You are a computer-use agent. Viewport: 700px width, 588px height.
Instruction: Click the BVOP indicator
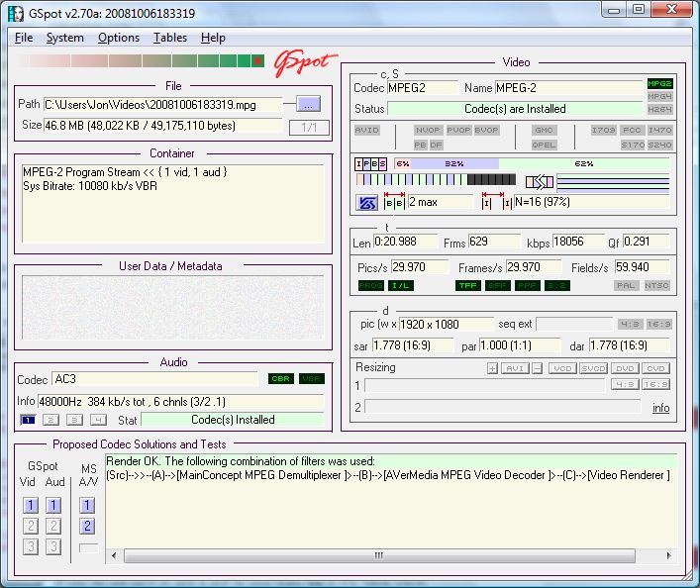point(486,131)
